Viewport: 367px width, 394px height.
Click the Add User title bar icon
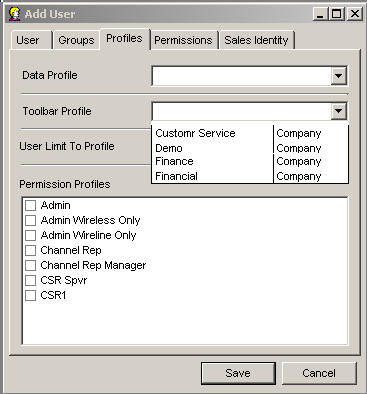pyautogui.click(x=14, y=14)
